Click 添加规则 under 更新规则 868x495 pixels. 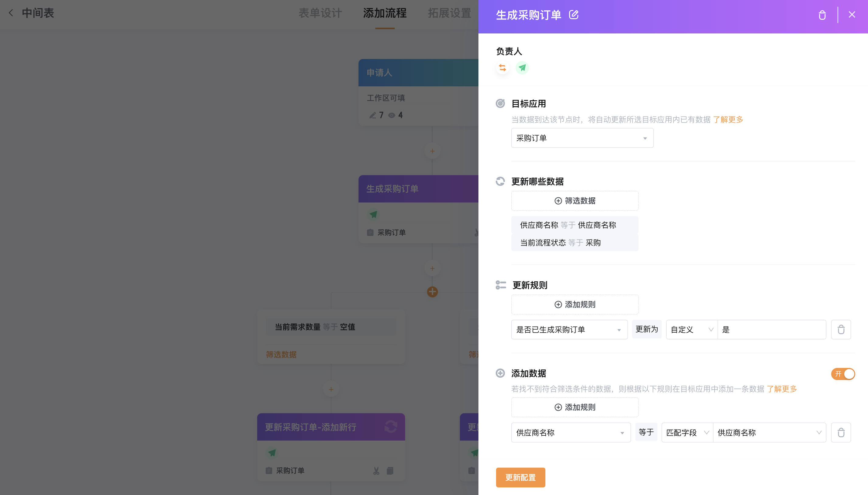click(x=574, y=304)
